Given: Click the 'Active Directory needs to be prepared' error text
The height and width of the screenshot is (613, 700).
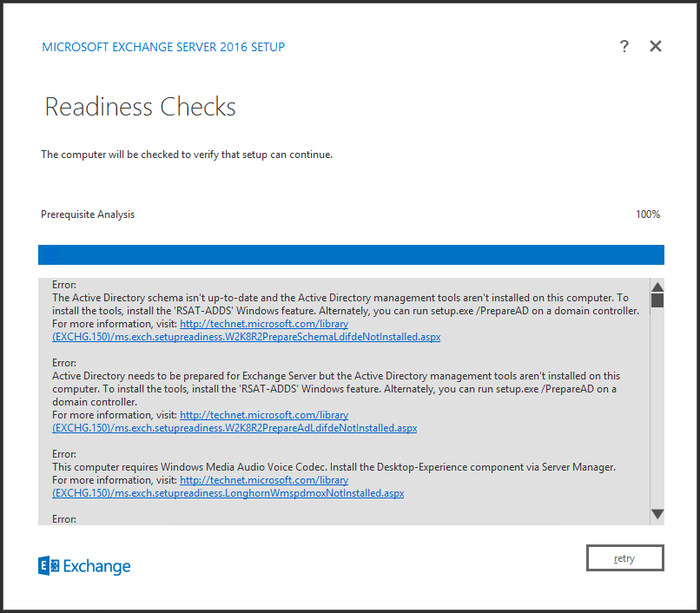Looking at the screenshot, I should pos(336,389).
